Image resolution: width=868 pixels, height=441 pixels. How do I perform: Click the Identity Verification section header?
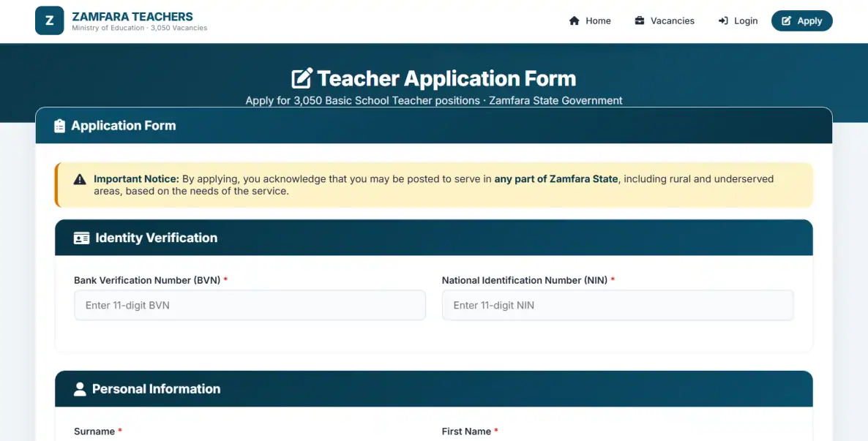[434, 238]
